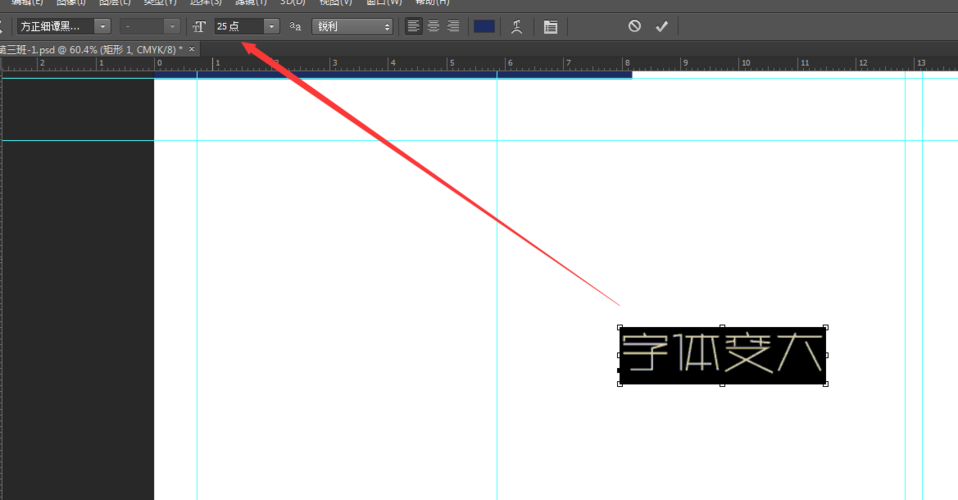This screenshot has width=958, height=500.
Task: Select center align text
Action: point(433,26)
